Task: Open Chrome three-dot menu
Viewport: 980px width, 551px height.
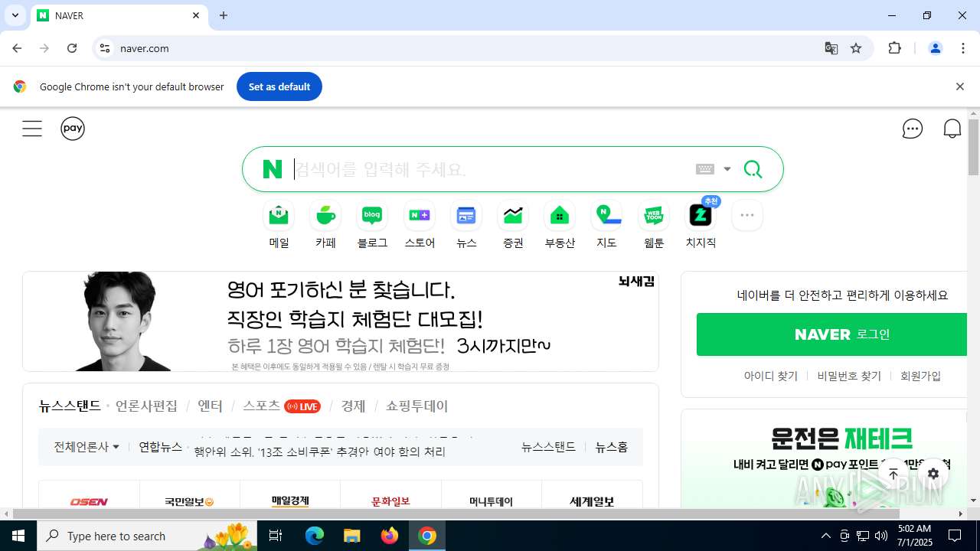Action: (963, 48)
